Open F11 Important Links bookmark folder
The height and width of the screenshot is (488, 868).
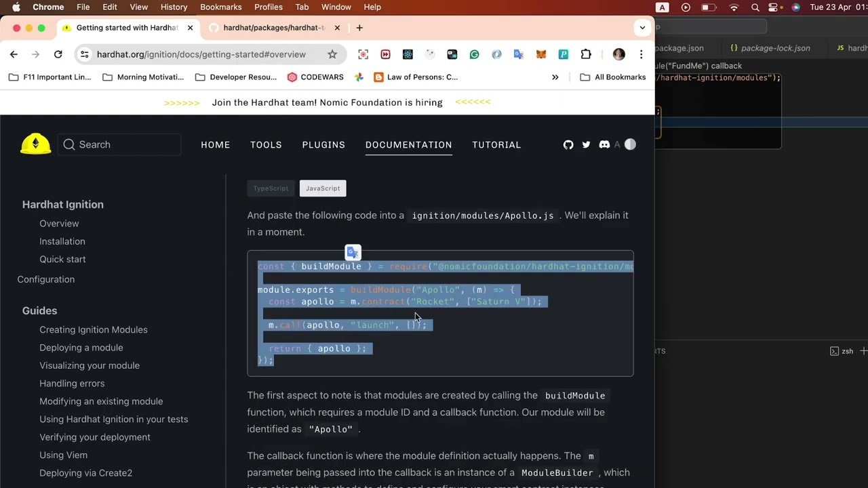pyautogui.click(x=50, y=77)
